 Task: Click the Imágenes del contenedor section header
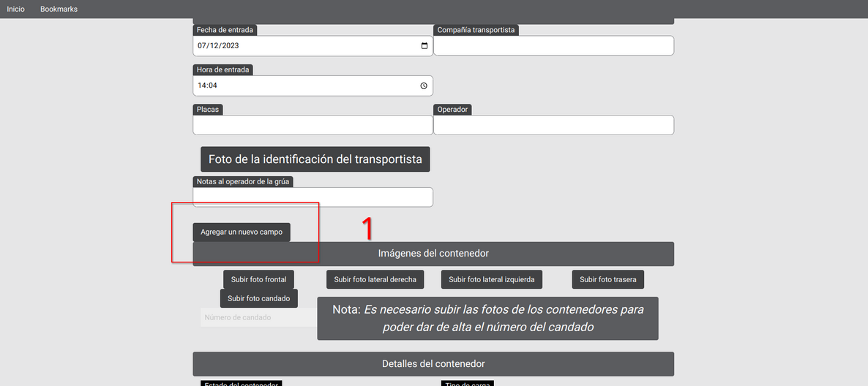pyautogui.click(x=433, y=254)
